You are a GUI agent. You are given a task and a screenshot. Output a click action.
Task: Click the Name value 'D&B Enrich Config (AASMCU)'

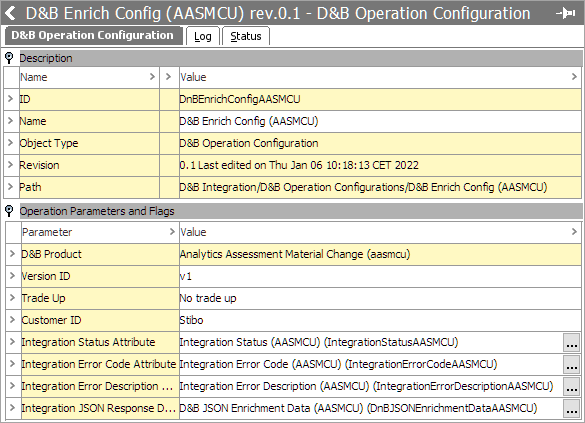point(248,121)
